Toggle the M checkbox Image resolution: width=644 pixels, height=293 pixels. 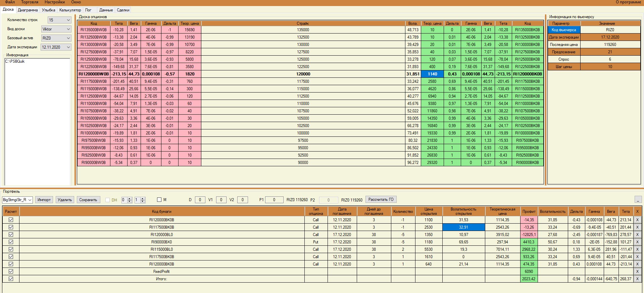[x=159, y=200]
